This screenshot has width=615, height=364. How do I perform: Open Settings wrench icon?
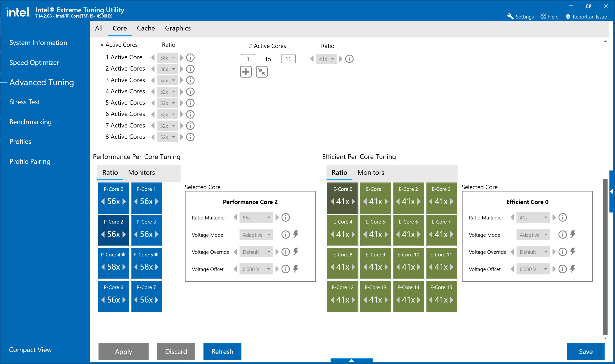click(510, 16)
